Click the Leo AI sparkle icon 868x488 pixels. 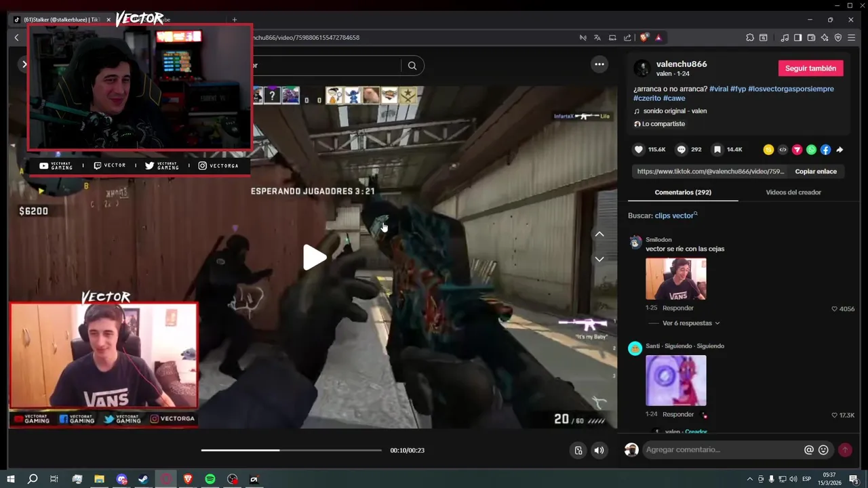point(825,38)
